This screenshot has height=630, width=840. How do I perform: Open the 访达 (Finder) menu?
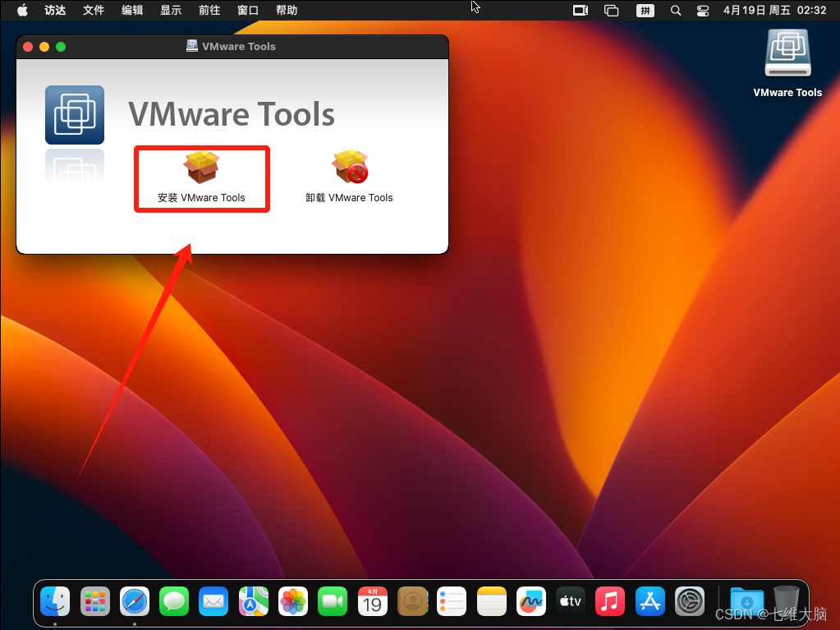[x=55, y=10]
